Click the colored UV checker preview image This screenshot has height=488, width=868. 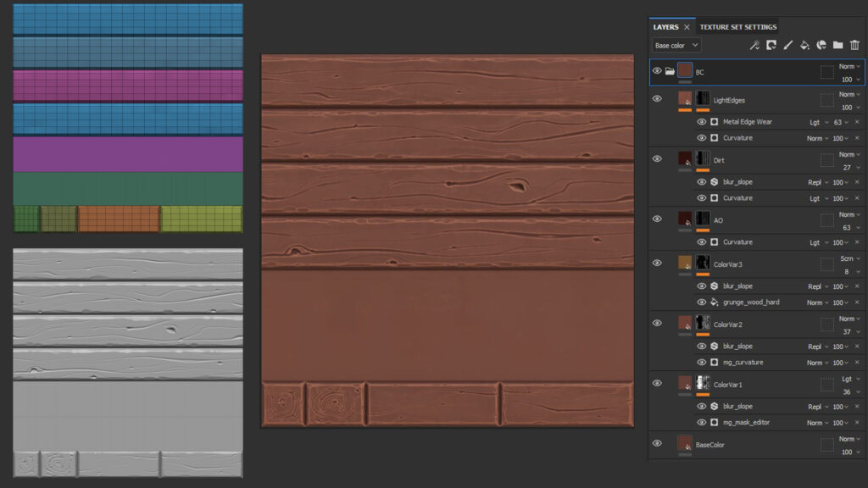[128, 118]
